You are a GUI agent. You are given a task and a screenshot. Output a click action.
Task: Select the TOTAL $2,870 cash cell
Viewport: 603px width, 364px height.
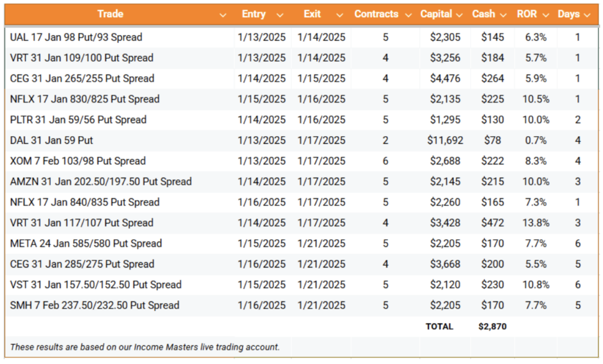493,327
